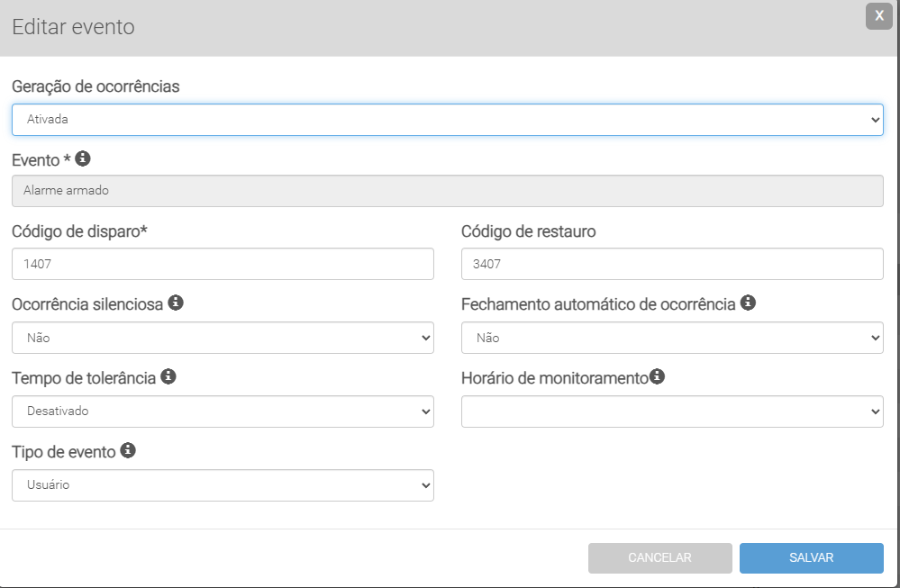
Task: Click the Tempo de tolerância info icon
Action: point(168,376)
